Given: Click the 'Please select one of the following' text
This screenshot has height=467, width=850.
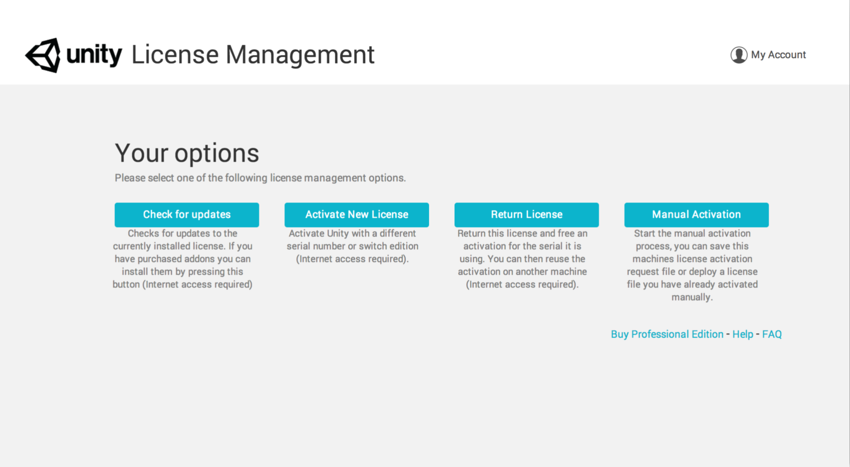Looking at the screenshot, I should point(260,178).
